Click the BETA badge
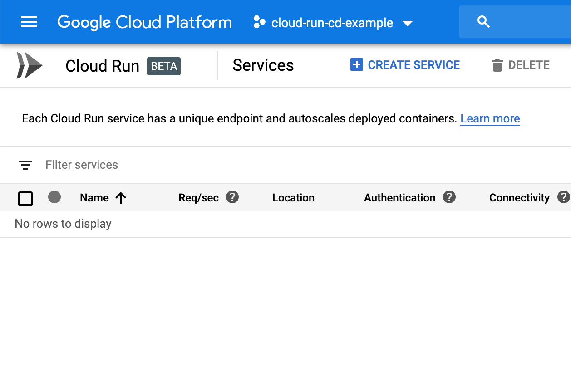Viewport: 571px width, 392px height. pyautogui.click(x=164, y=66)
